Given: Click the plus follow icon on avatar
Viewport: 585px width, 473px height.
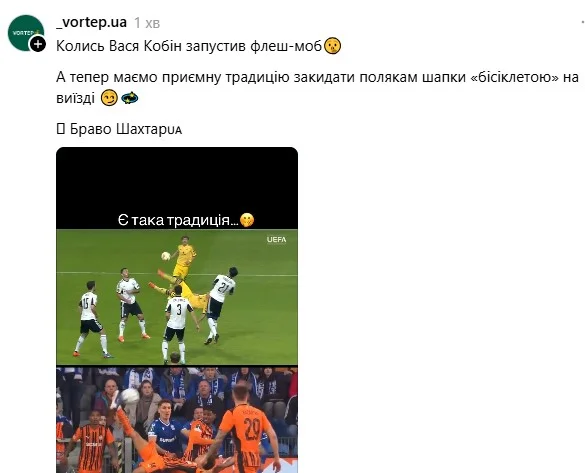Looking at the screenshot, I should (38, 44).
